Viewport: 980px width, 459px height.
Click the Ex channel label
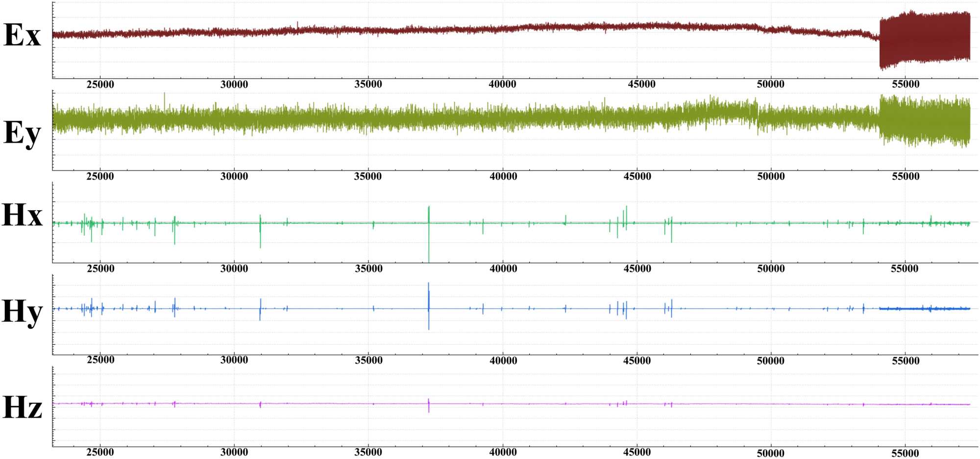(x=22, y=35)
